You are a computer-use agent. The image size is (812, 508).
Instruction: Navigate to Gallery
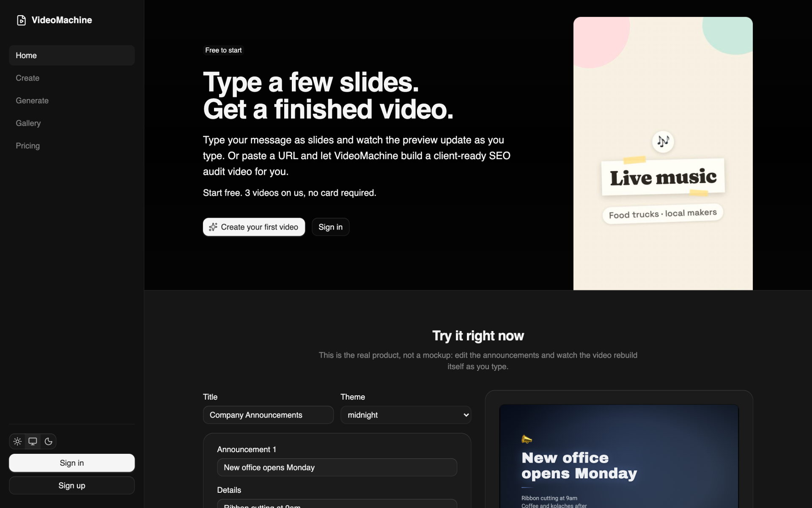click(x=72, y=123)
